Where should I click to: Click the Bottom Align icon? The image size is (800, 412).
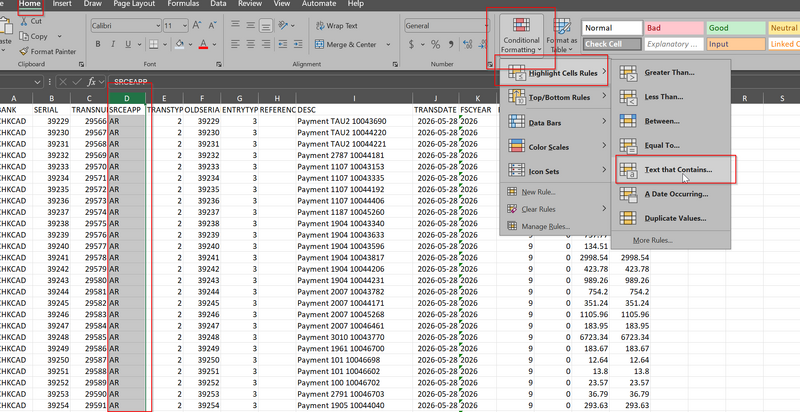(266, 25)
